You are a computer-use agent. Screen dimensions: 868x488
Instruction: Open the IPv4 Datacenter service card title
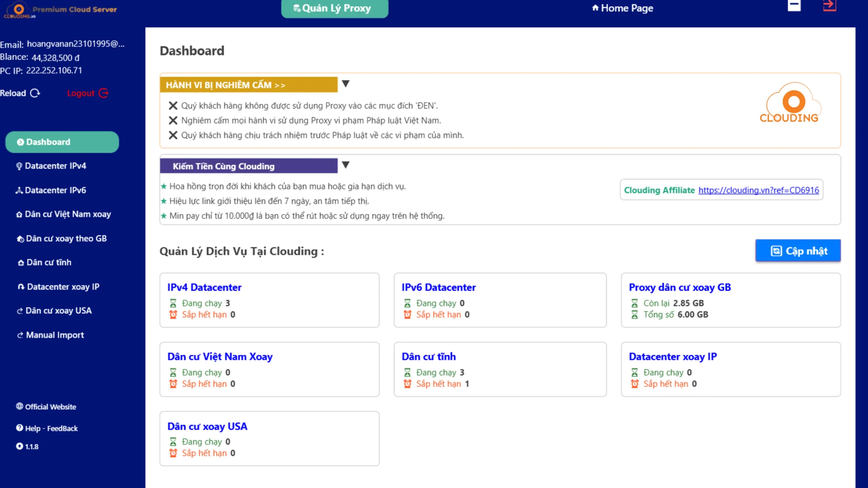click(x=204, y=287)
